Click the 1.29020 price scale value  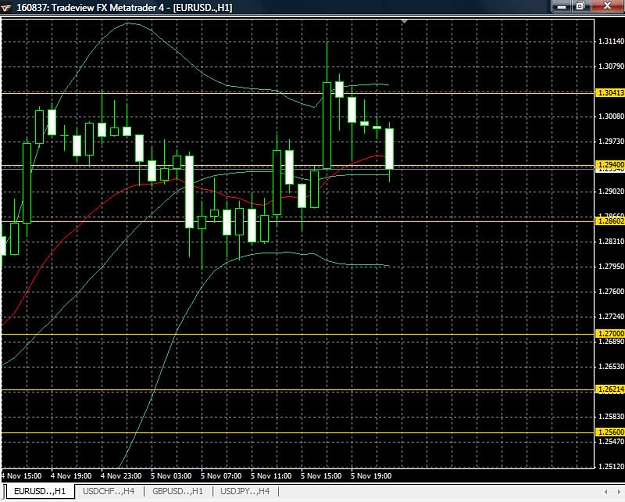[611, 192]
